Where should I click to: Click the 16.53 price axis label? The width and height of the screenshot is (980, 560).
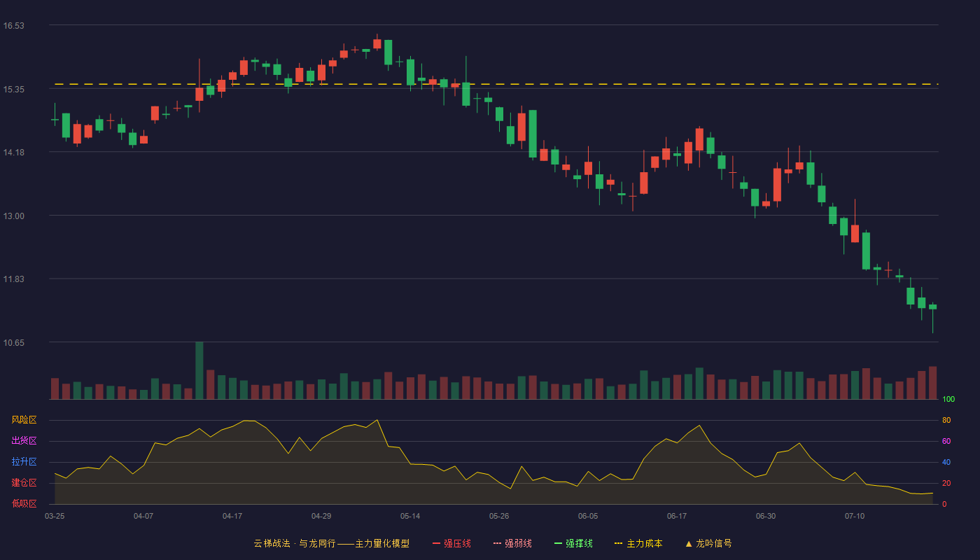point(13,26)
